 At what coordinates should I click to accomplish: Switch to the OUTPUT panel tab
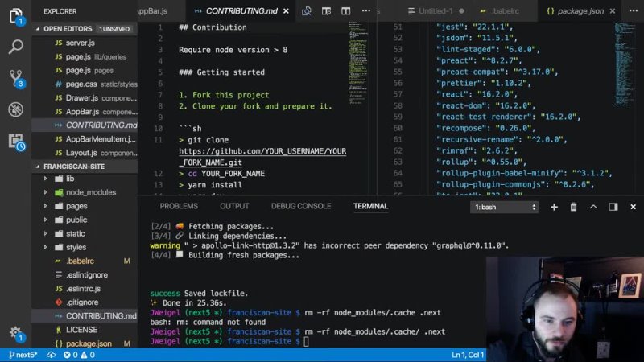(x=234, y=206)
